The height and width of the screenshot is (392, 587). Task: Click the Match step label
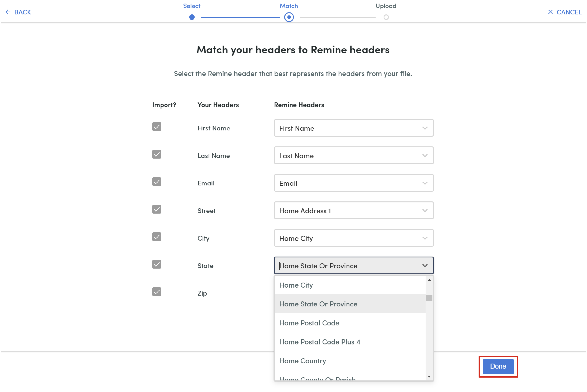289,6
